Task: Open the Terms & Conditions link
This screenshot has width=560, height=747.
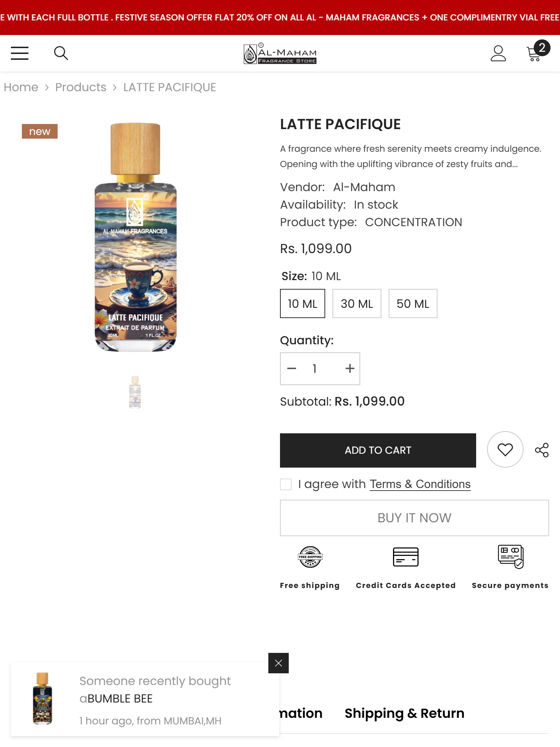Action: (420, 484)
